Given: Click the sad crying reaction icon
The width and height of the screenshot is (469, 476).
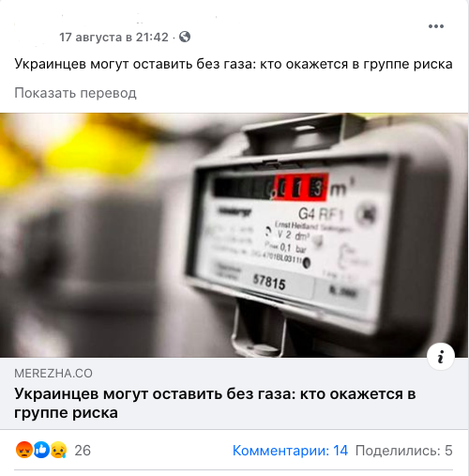Looking at the screenshot, I should pos(58,450).
